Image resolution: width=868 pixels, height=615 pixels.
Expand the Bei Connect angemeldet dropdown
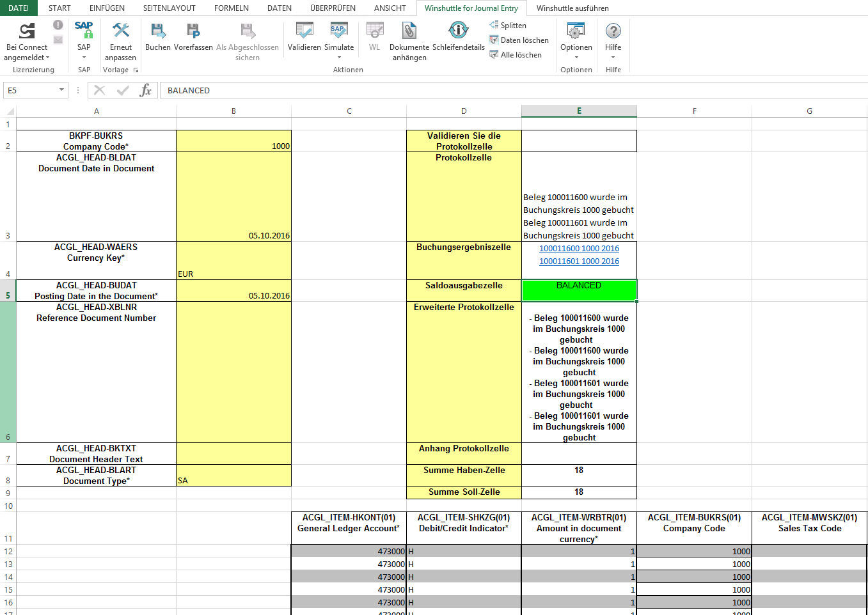tap(47, 58)
